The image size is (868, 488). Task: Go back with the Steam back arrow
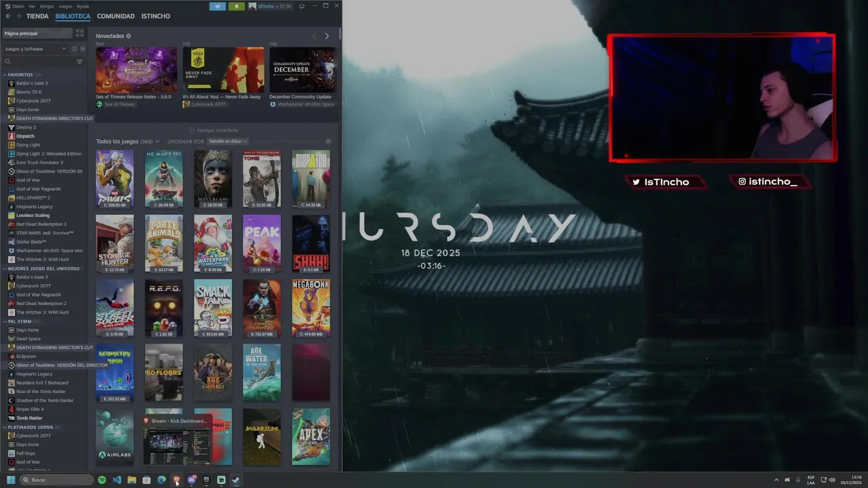(x=8, y=16)
